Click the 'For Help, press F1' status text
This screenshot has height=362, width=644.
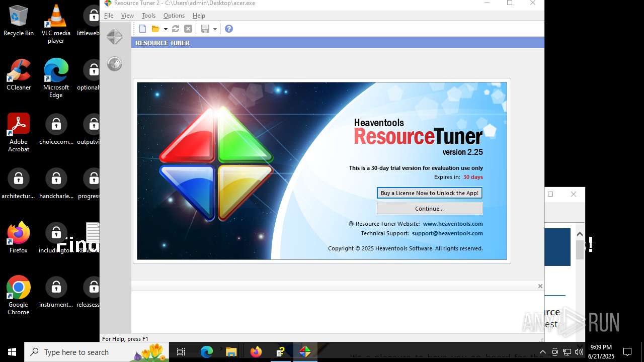[x=125, y=339]
